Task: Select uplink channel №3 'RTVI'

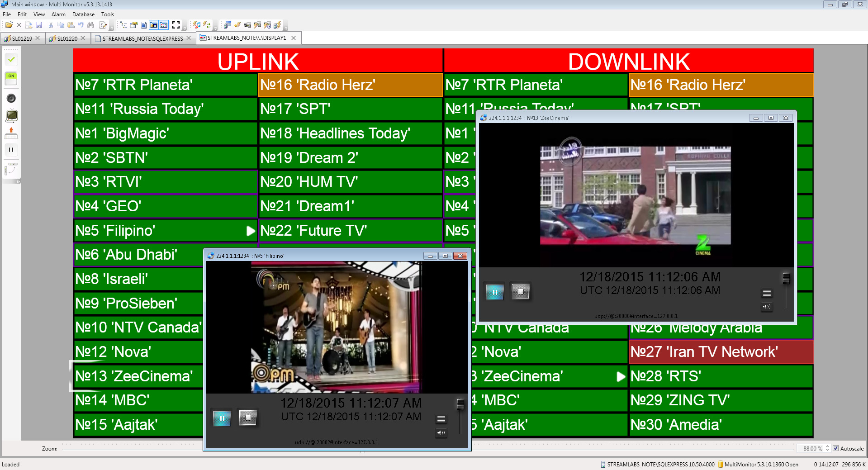Action: pyautogui.click(x=165, y=182)
